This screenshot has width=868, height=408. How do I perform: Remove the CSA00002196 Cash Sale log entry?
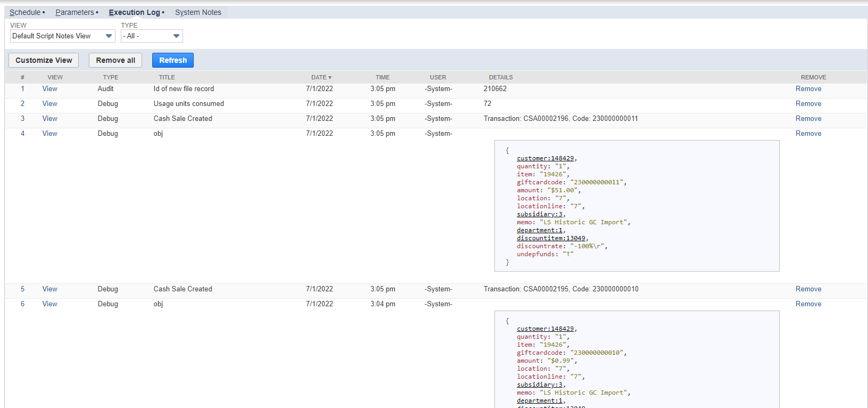tap(808, 119)
